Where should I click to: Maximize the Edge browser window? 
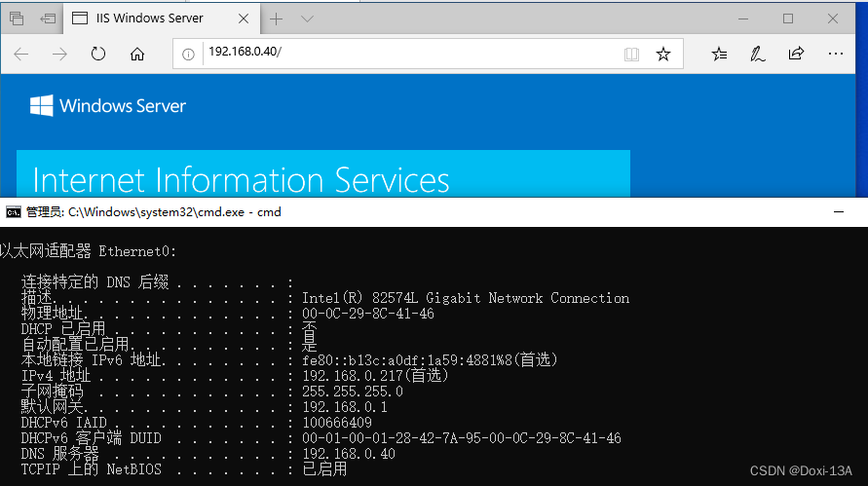pyautogui.click(x=788, y=19)
